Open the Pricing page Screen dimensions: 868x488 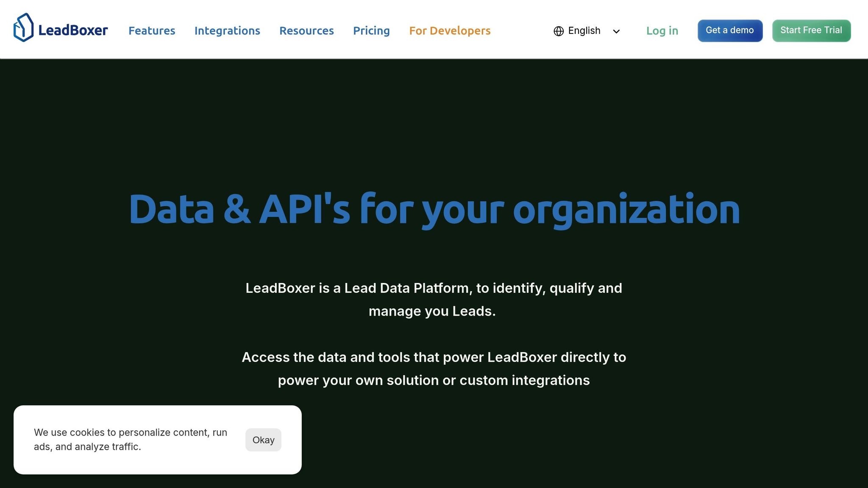[x=371, y=30]
